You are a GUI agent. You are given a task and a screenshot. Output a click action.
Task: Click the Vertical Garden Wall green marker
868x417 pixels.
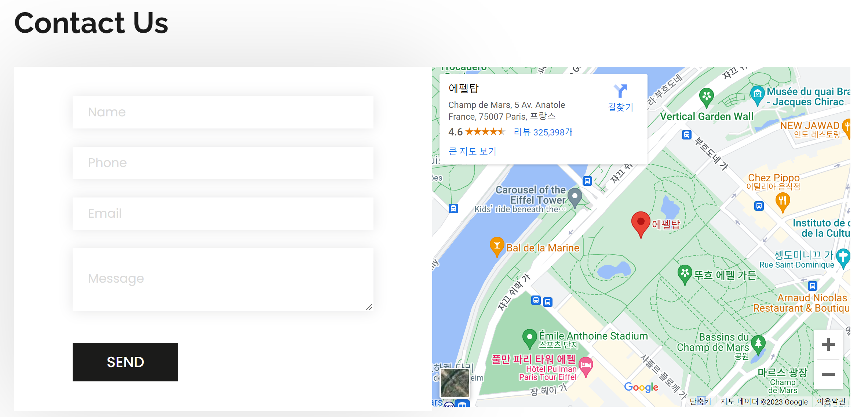[x=706, y=97]
